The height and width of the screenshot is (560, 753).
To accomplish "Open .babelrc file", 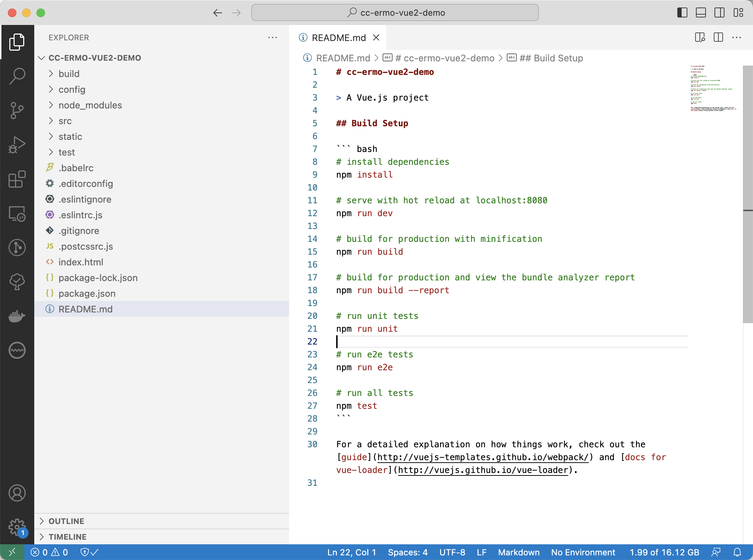I will click(x=162, y=168).
